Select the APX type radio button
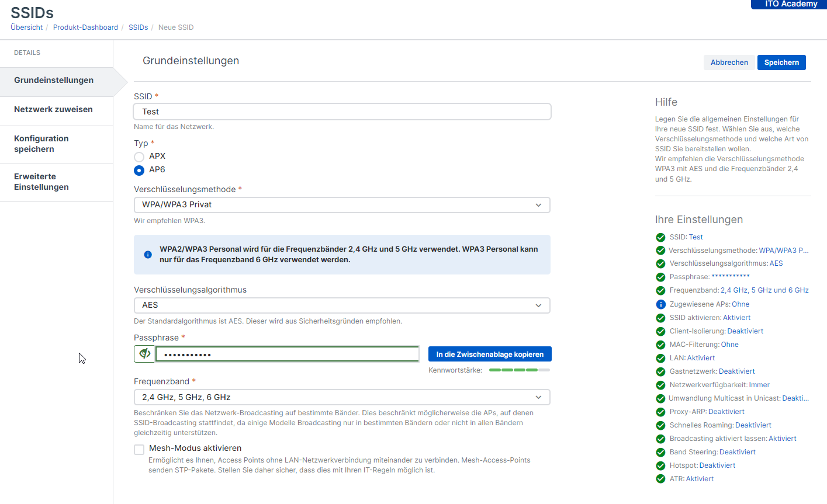827x504 pixels. [139, 157]
